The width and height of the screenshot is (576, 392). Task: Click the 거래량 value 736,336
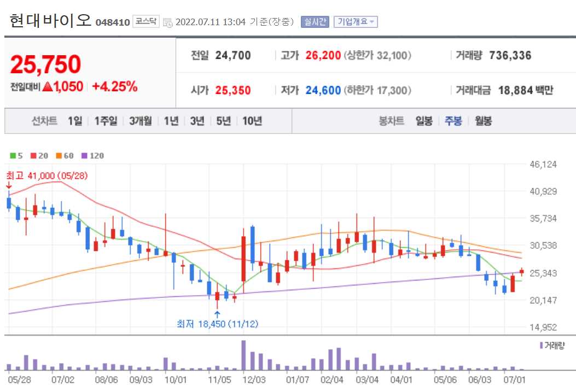point(510,55)
